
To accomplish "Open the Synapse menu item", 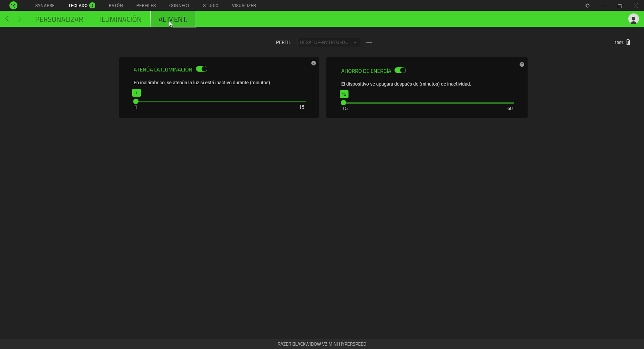I will [45, 6].
